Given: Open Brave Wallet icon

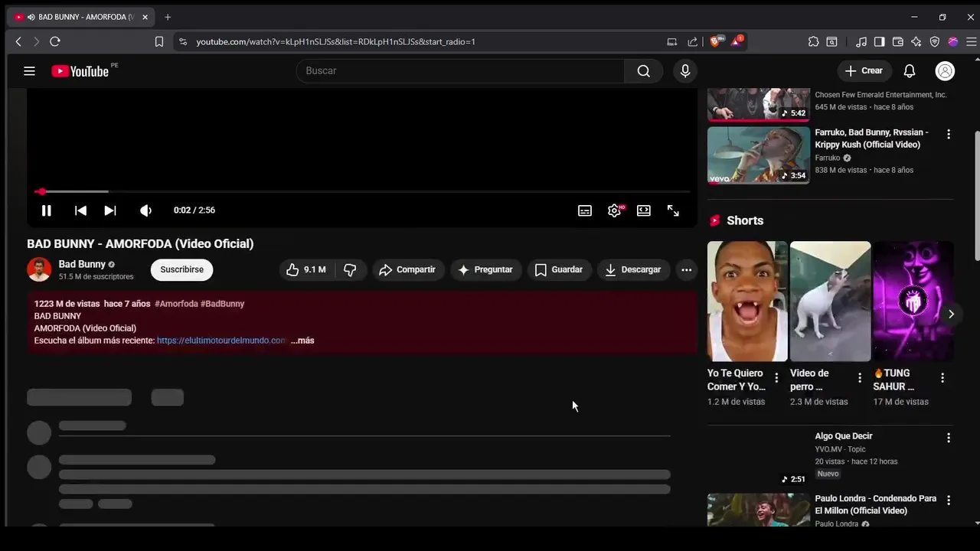Looking at the screenshot, I should (898, 41).
